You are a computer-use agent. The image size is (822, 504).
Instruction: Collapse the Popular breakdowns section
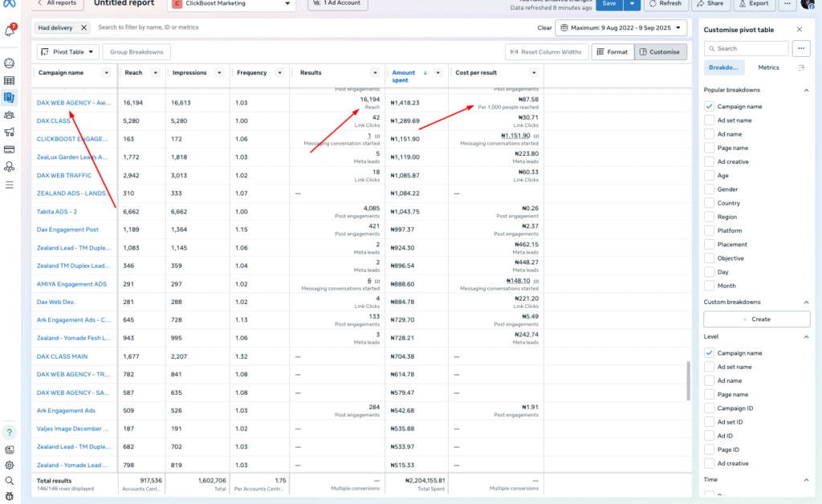point(806,91)
